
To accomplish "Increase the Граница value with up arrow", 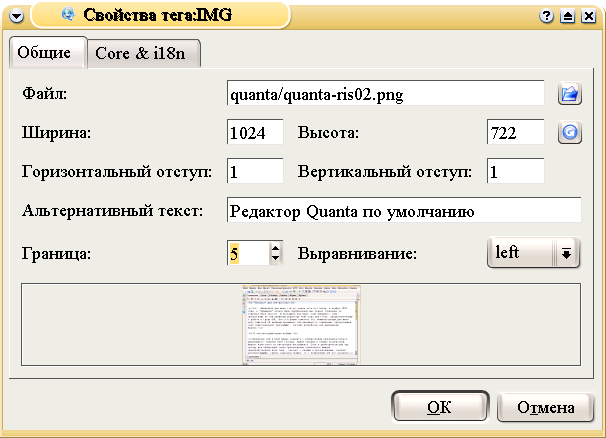I will (x=276, y=248).
